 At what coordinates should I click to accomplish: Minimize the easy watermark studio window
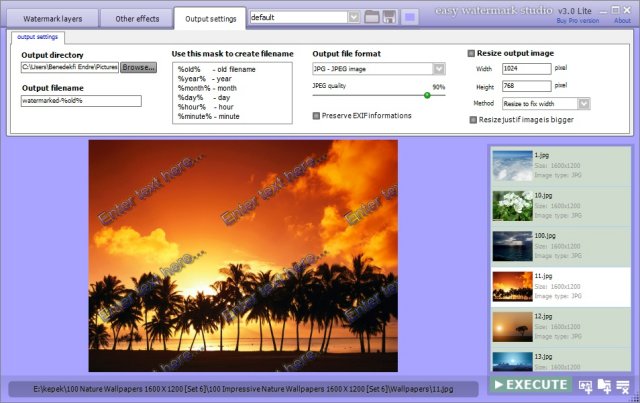click(x=604, y=11)
